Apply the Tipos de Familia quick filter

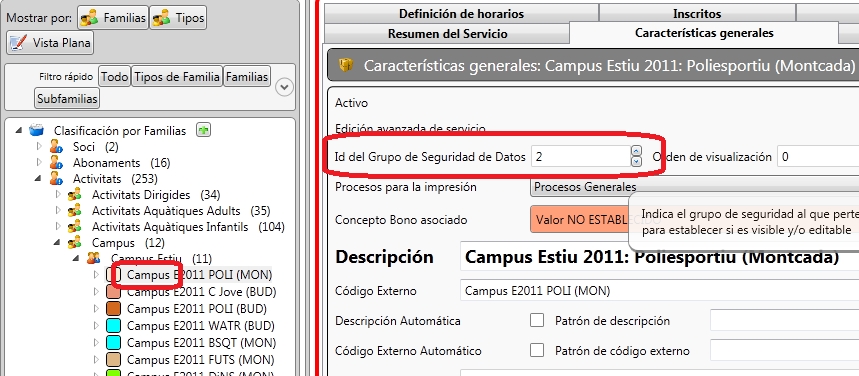tap(177, 77)
